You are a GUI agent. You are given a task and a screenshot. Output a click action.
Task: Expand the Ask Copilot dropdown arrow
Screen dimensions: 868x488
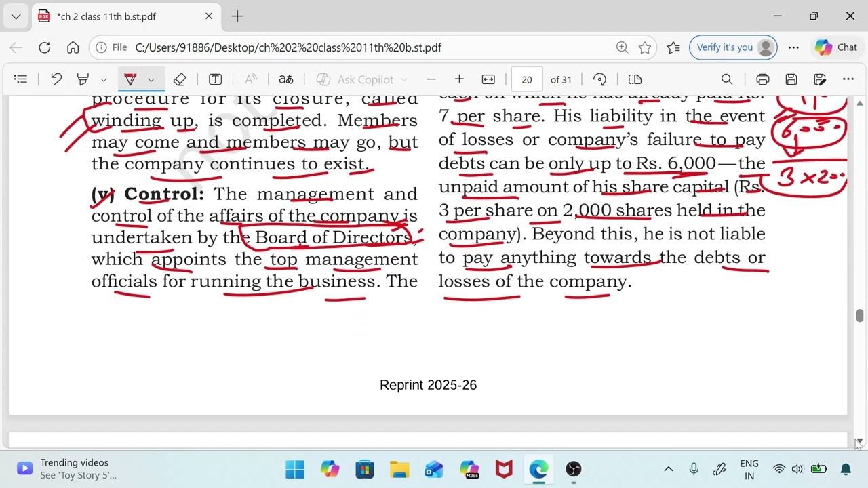coord(405,79)
